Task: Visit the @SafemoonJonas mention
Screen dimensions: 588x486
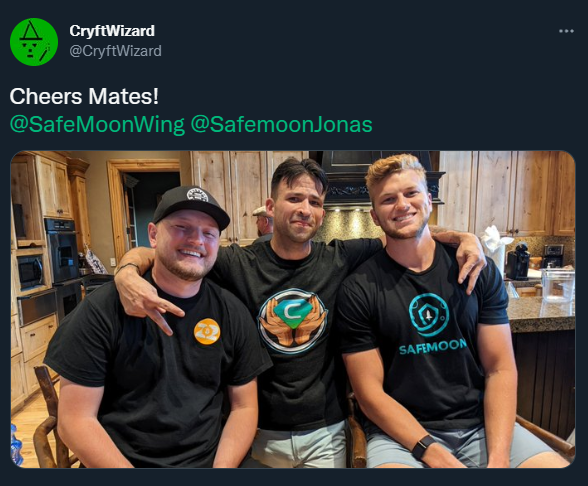Action: (281, 124)
